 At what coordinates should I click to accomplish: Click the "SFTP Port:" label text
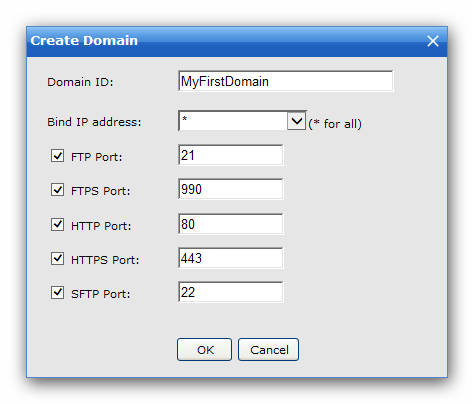coord(100,294)
